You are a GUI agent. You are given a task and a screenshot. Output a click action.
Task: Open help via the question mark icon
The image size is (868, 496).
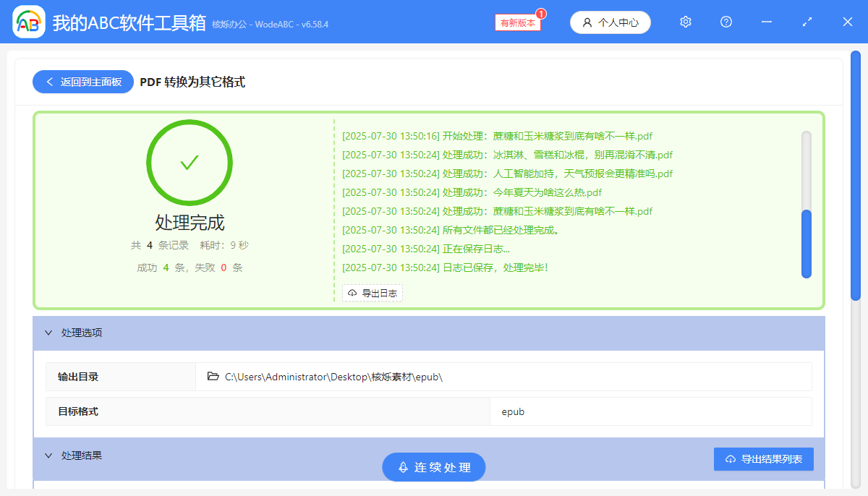(x=726, y=22)
